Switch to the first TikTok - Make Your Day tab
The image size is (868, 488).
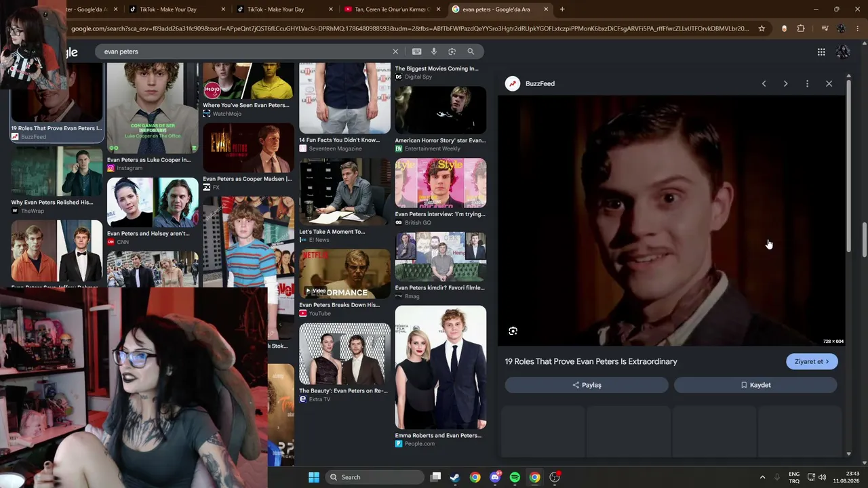[x=176, y=9]
